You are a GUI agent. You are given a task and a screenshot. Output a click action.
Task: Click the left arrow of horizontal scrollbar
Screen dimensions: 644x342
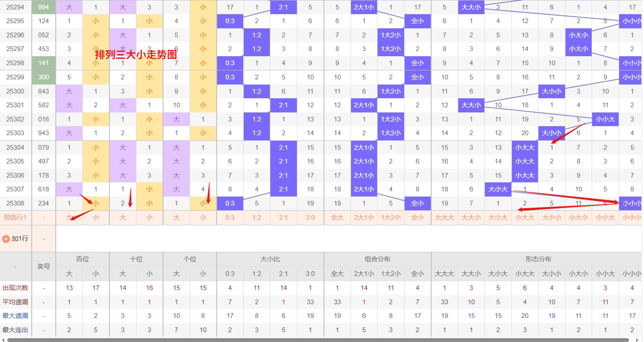[x=3, y=339]
